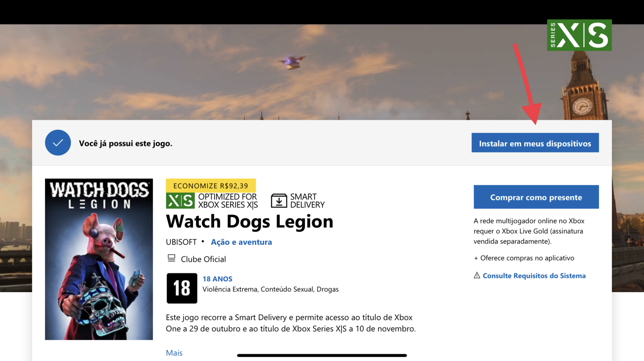
Task: Select Comprar como presente button
Action: (x=536, y=197)
